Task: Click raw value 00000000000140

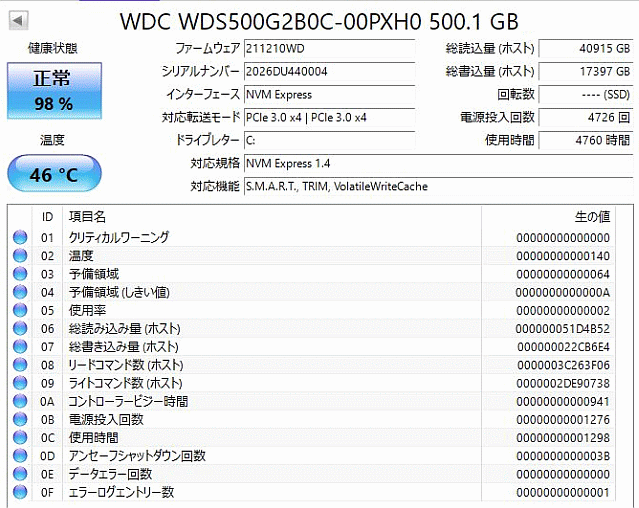Action: (563, 256)
